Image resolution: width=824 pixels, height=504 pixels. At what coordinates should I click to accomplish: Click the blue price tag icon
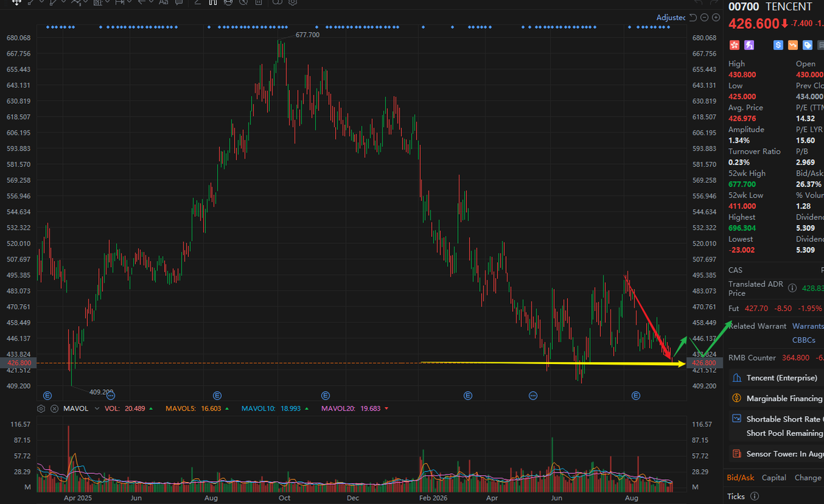coord(808,45)
